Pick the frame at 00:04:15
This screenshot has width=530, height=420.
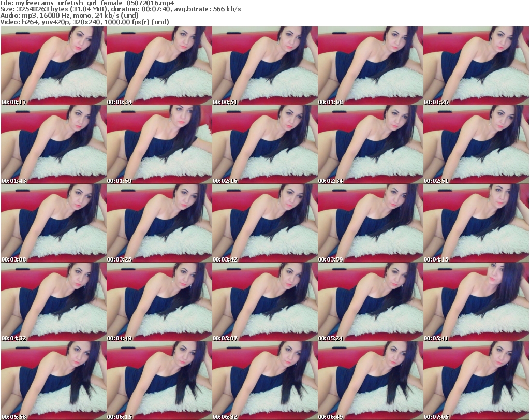(476, 223)
